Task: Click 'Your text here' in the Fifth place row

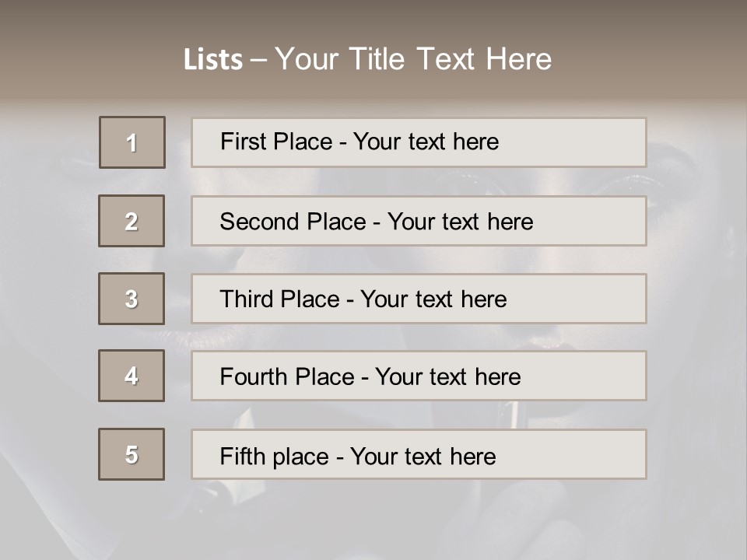Action: pyautogui.click(x=423, y=456)
